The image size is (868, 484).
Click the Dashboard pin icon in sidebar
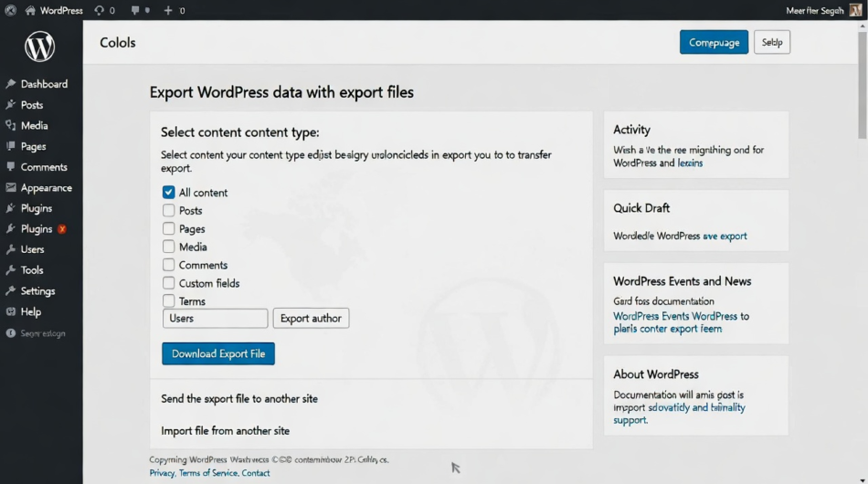(11, 84)
